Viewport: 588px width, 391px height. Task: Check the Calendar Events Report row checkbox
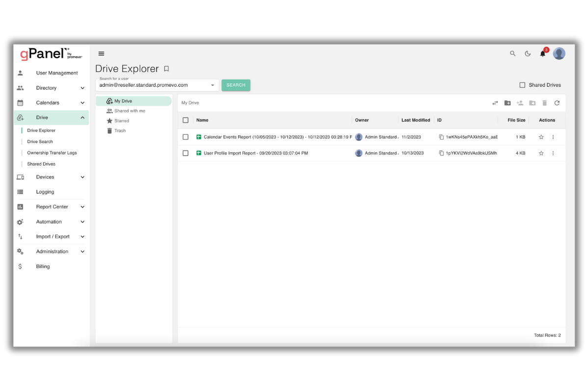[186, 137]
